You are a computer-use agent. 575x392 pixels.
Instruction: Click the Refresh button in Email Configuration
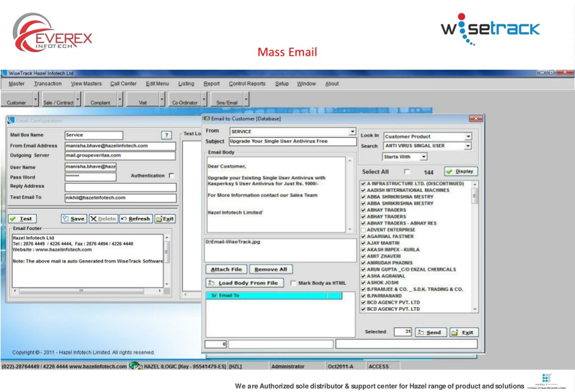click(x=136, y=219)
